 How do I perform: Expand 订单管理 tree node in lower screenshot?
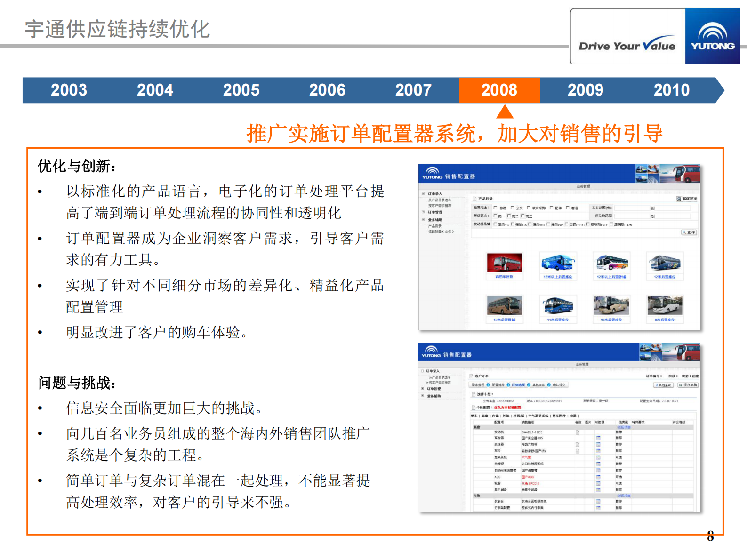[x=422, y=389]
